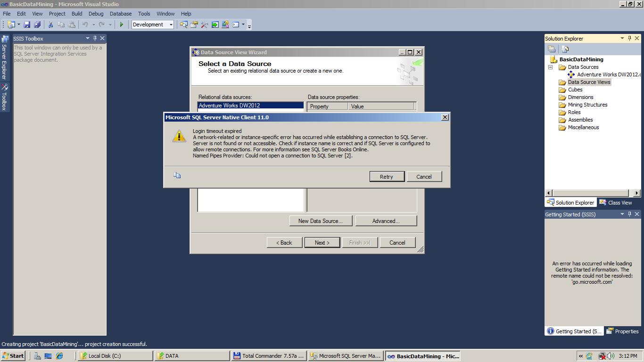The width and height of the screenshot is (644, 362).
Task: Click the Retry button in the error dialog
Action: pos(387,176)
